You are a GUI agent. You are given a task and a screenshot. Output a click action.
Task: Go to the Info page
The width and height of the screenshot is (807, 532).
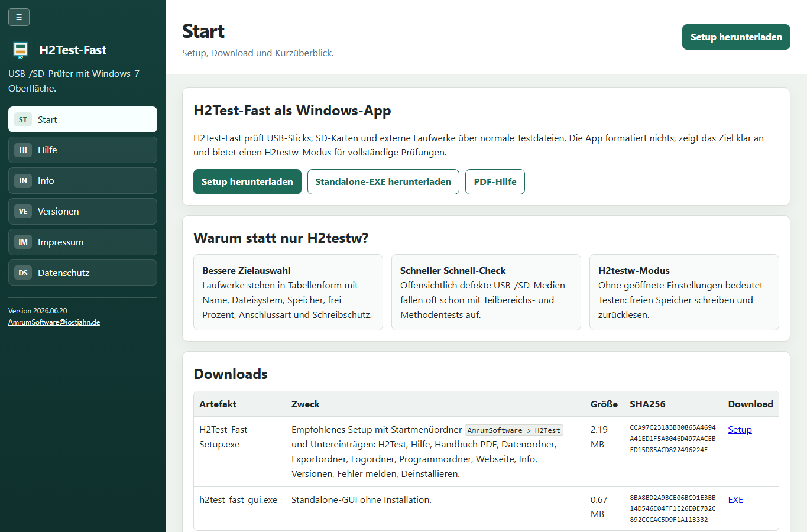83,181
